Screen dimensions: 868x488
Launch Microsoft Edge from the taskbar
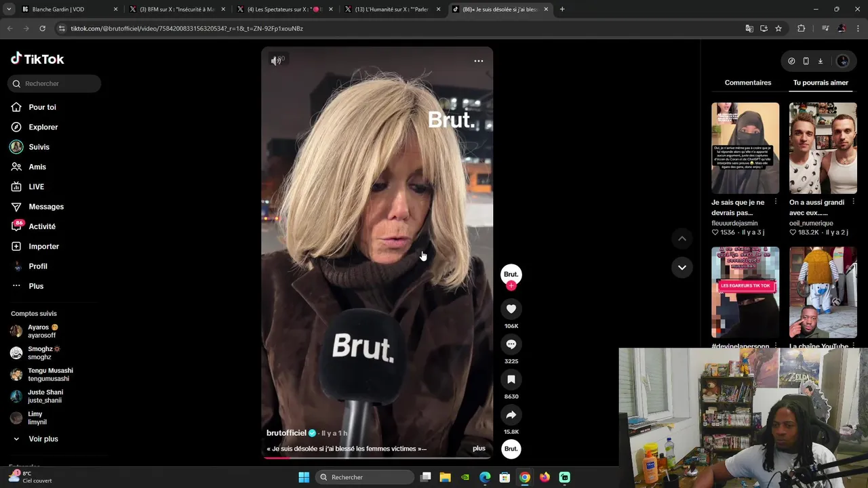(485, 477)
